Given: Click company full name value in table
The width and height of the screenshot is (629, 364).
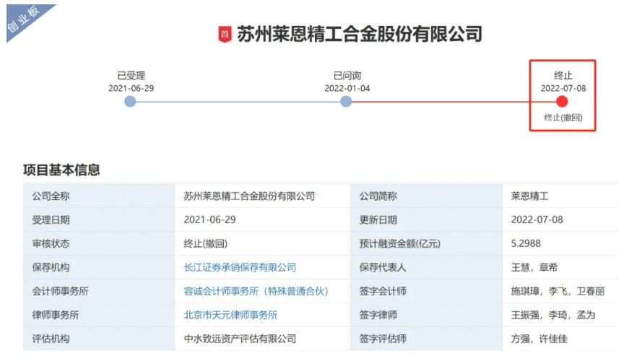Looking at the screenshot, I should click(249, 196).
